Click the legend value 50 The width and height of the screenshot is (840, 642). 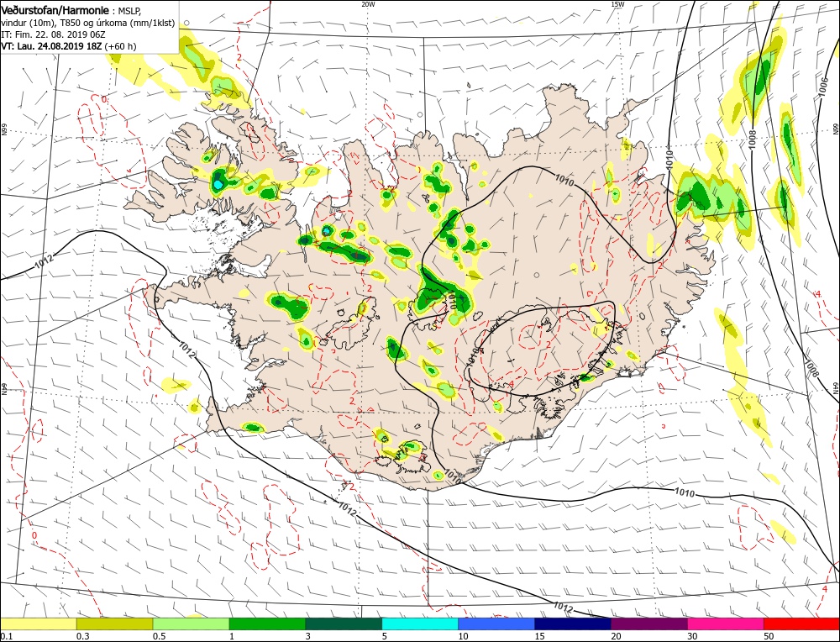(x=769, y=636)
